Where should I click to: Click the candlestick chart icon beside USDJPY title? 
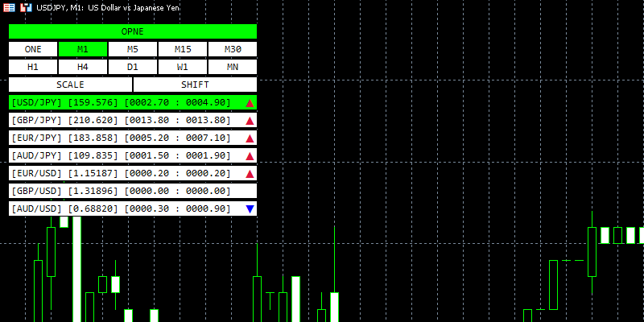[26, 7]
